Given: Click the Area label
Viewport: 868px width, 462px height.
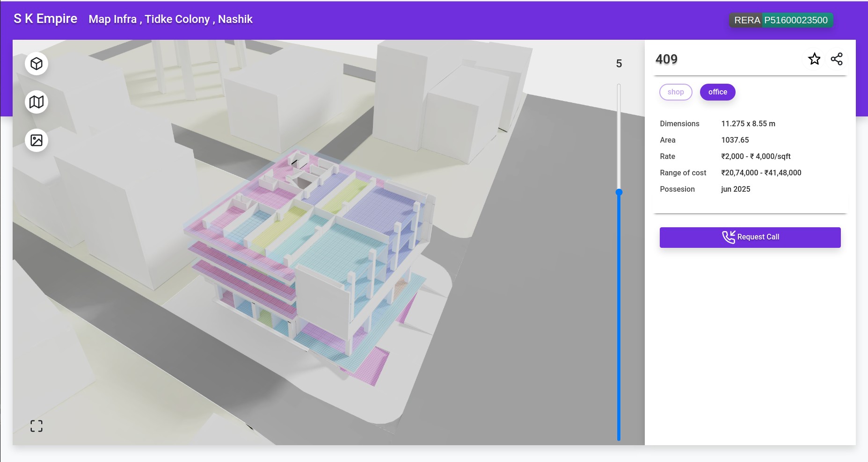Looking at the screenshot, I should pyautogui.click(x=668, y=140).
